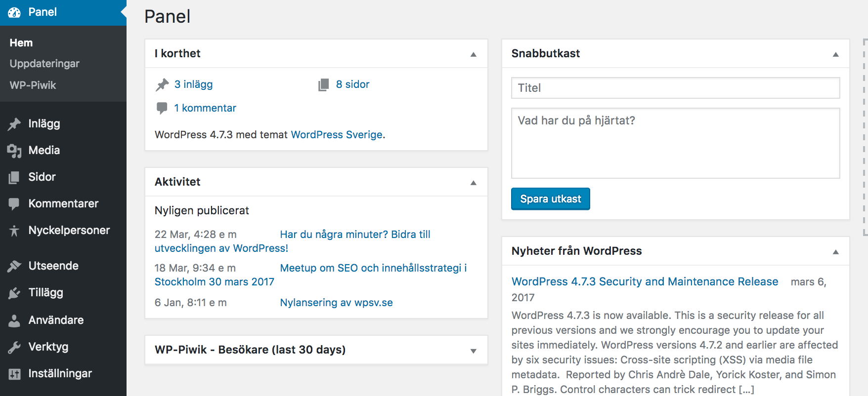868x396 pixels.
Task: Click the Inlägg pushpin icon in sidebar
Action: tap(14, 124)
